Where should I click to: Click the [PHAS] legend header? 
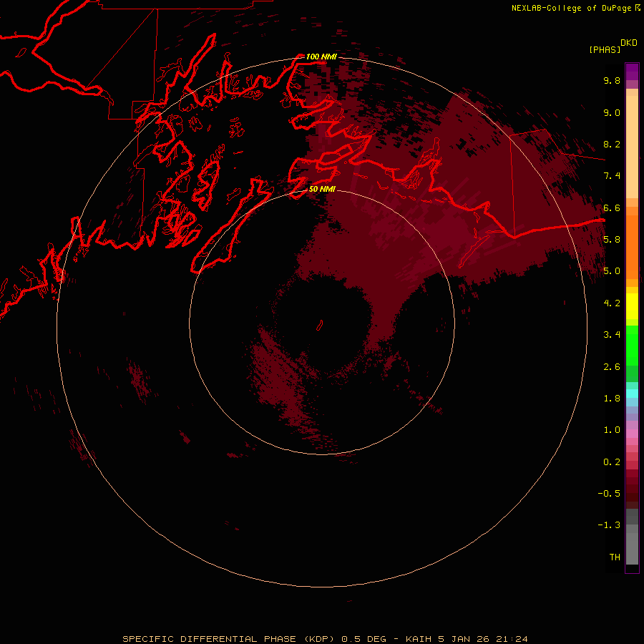(605, 50)
